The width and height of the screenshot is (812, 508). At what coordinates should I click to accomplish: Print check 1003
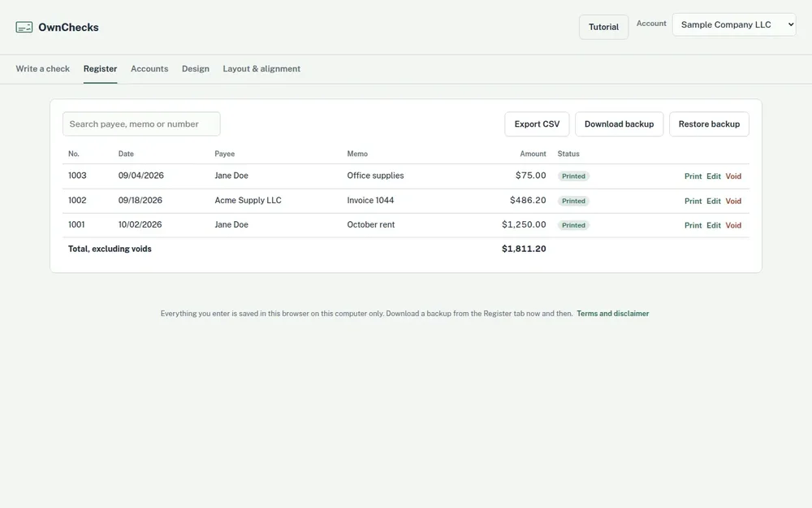[x=693, y=176]
